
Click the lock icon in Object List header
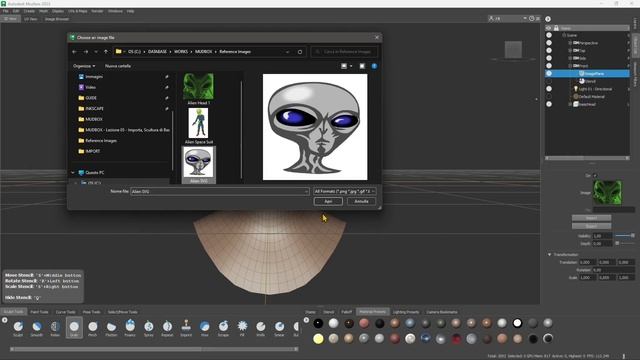click(x=556, y=28)
